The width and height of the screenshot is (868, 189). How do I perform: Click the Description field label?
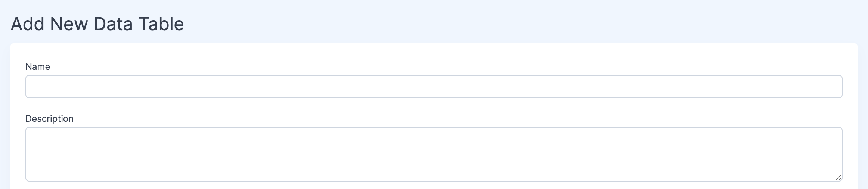(49, 118)
